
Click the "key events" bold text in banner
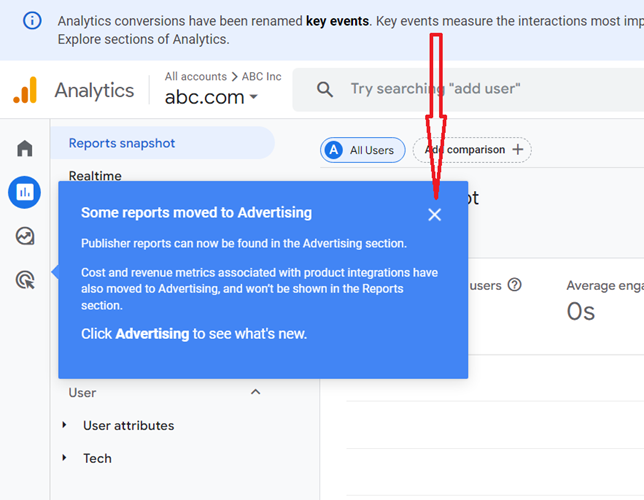tap(337, 21)
